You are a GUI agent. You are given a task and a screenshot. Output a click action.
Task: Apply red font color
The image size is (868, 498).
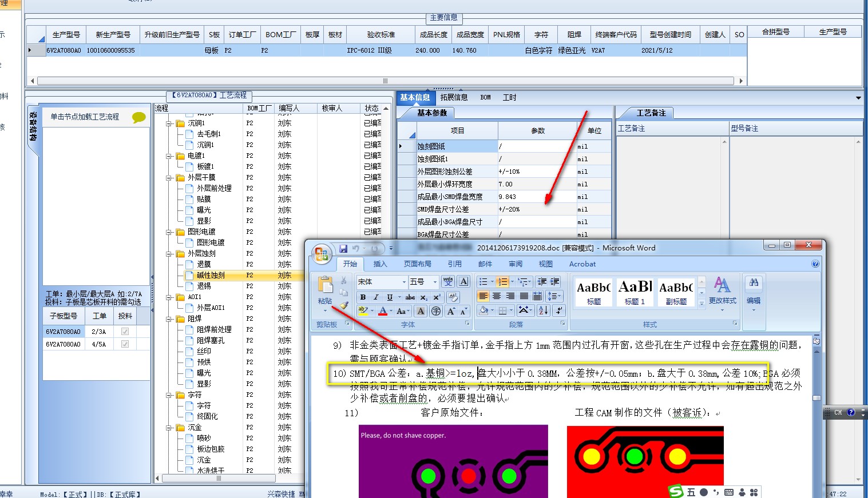click(x=383, y=310)
